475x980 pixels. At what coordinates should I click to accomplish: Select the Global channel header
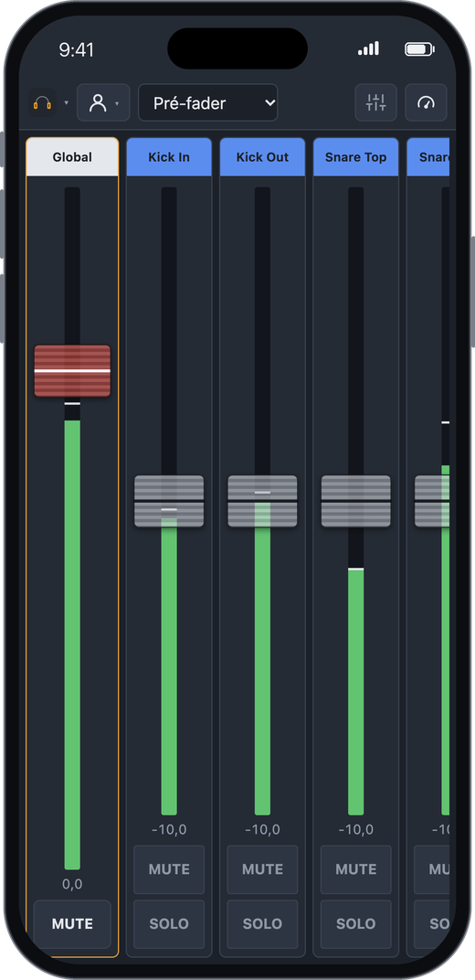pyautogui.click(x=72, y=157)
